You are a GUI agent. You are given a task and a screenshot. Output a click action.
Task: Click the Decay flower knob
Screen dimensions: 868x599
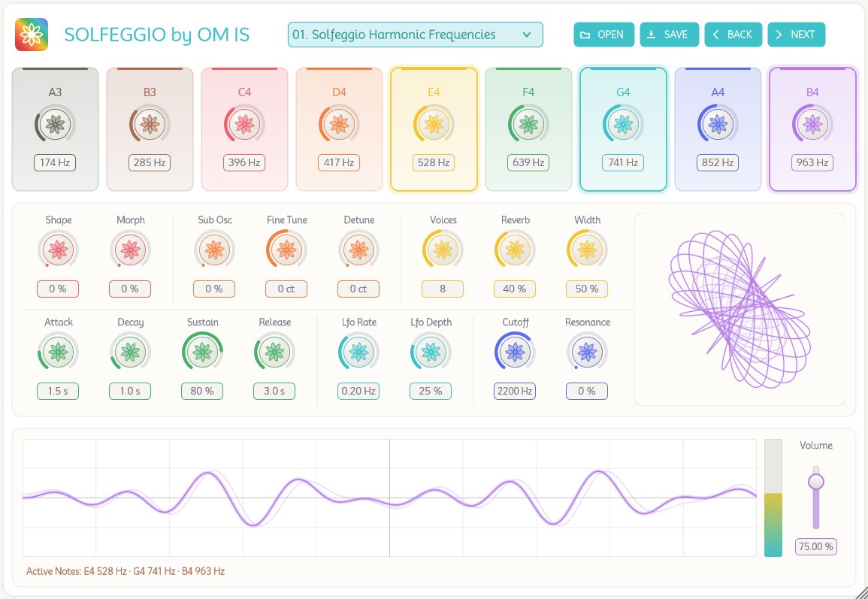pos(130,352)
